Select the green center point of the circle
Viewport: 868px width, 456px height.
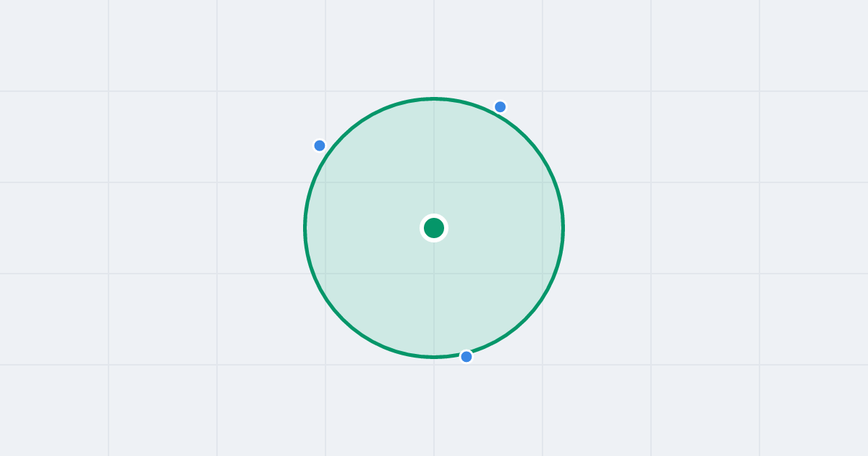(434, 228)
